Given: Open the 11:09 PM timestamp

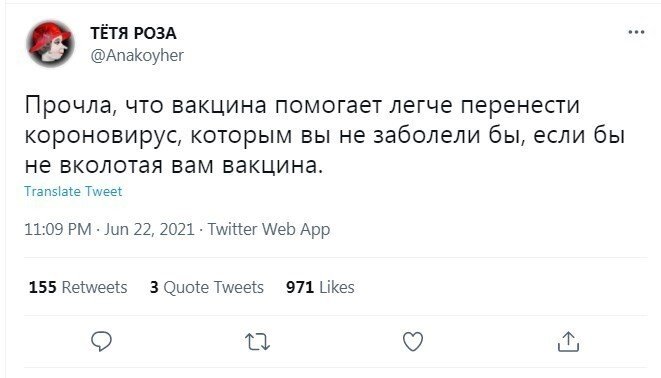Looking at the screenshot, I should point(58,229).
